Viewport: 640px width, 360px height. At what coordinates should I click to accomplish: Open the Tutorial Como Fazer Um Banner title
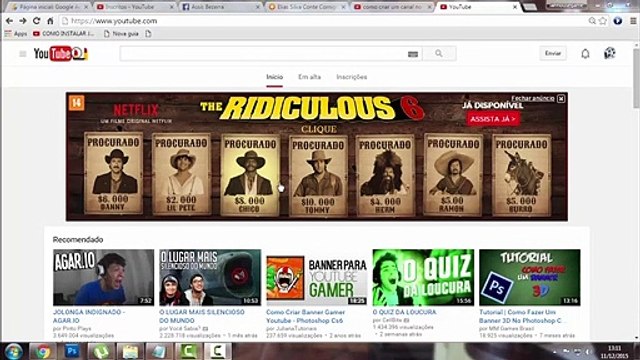[x=522, y=316]
